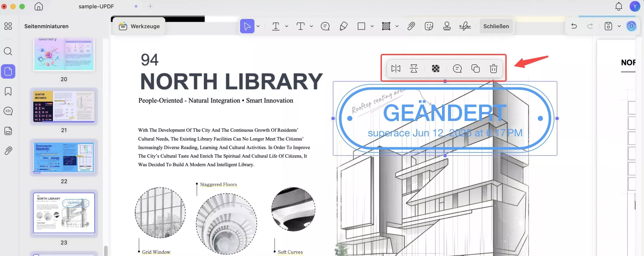Click the save icon in top right
Image resolution: width=644 pixels, height=256 pixels.
click(x=608, y=26)
